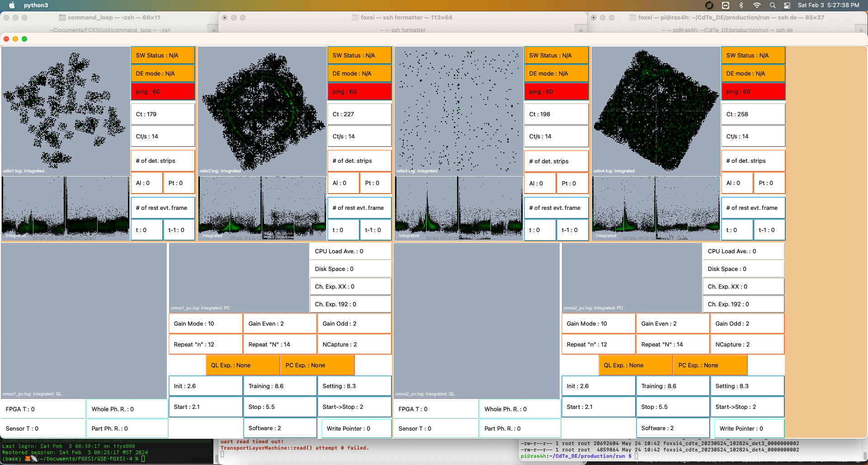Screen dimensions: 868x465
Task: Click the folder icon in command_loop window title
Action: pyautogui.click(x=62, y=17)
